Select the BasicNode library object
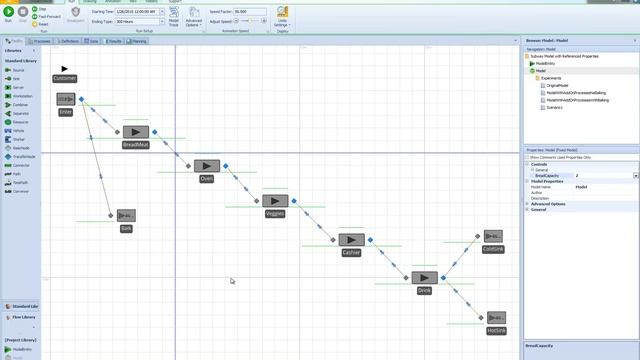The height and width of the screenshot is (360, 640). coord(17,148)
